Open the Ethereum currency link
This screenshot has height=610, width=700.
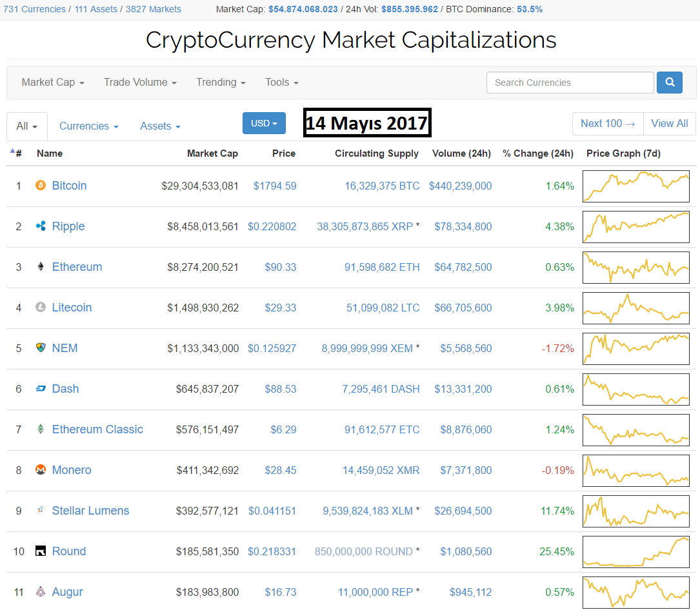pos(77,266)
